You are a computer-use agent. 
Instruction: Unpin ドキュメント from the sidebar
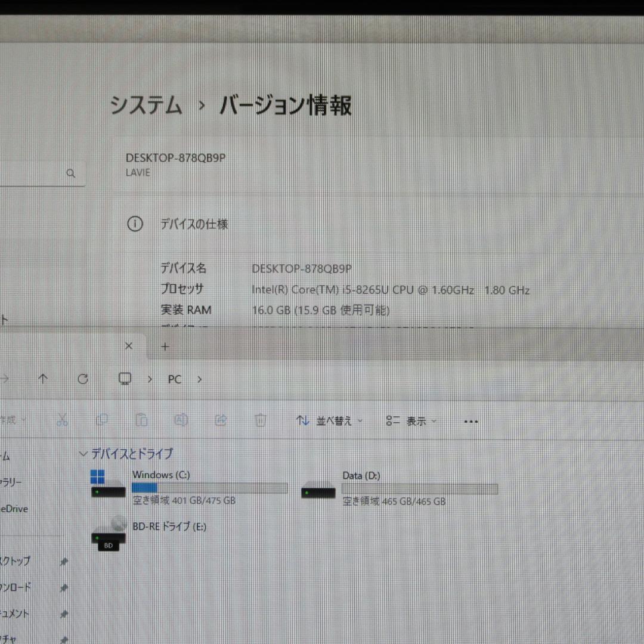coord(64,614)
